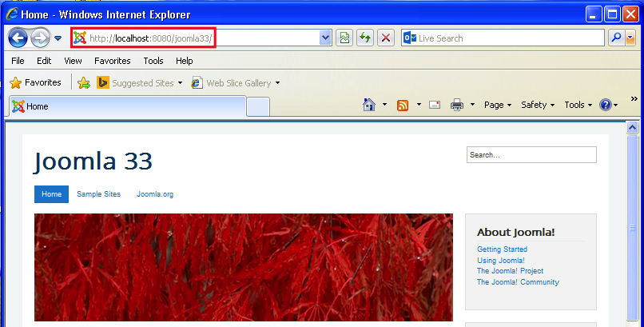Focus the Live Search input box

pyautogui.click(x=503, y=38)
